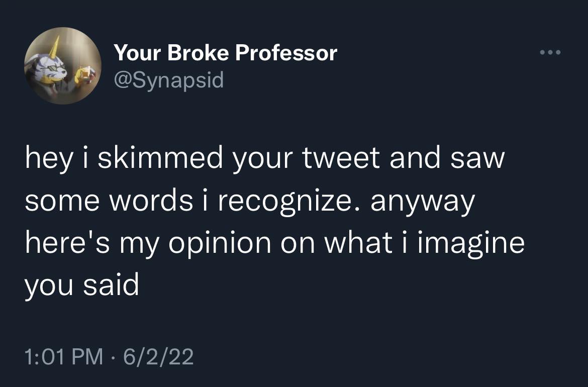Click the separator dot between time and date
The height and width of the screenshot is (387, 588).
[112, 357]
